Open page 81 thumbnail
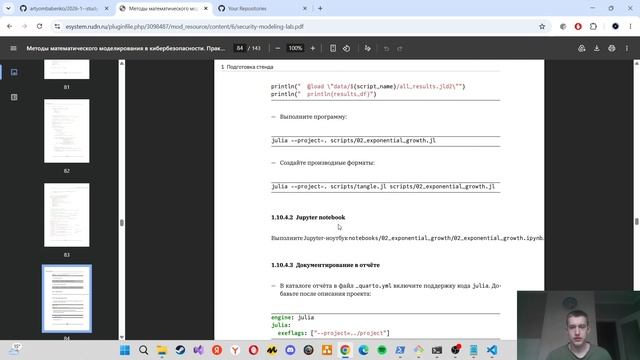 pos(67,69)
